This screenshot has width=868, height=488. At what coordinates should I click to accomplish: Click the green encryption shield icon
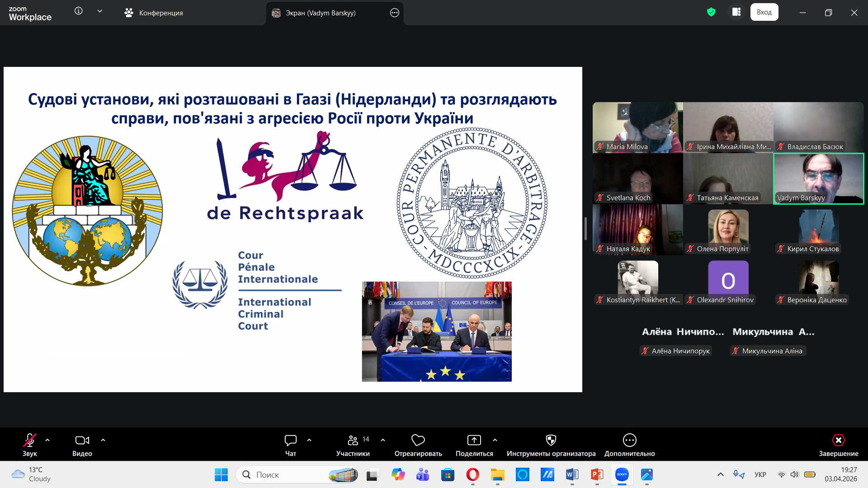point(711,12)
